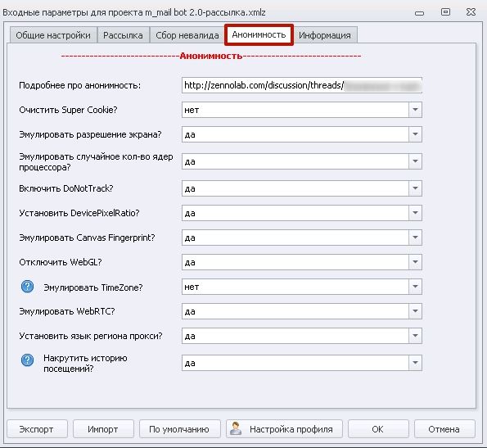Click the zennolab.com URL input field
487x448 pixels.
(301, 85)
